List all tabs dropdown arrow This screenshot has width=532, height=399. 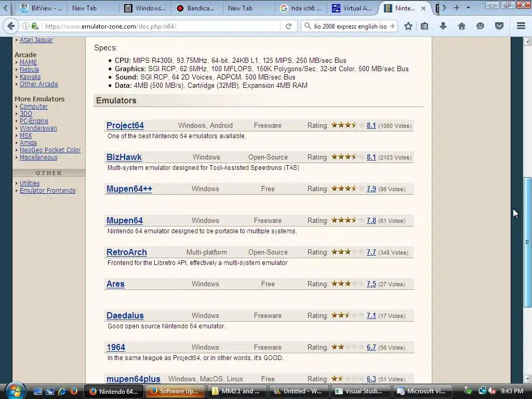point(468,8)
